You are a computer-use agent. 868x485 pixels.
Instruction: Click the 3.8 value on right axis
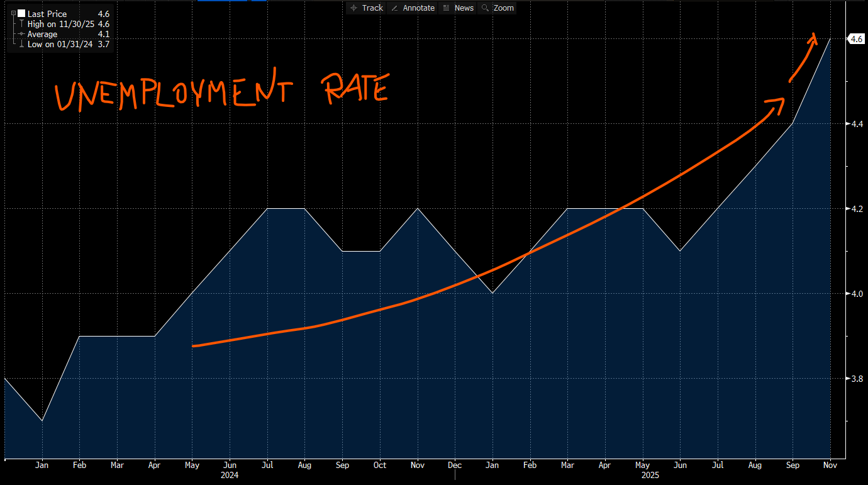click(857, 378)
